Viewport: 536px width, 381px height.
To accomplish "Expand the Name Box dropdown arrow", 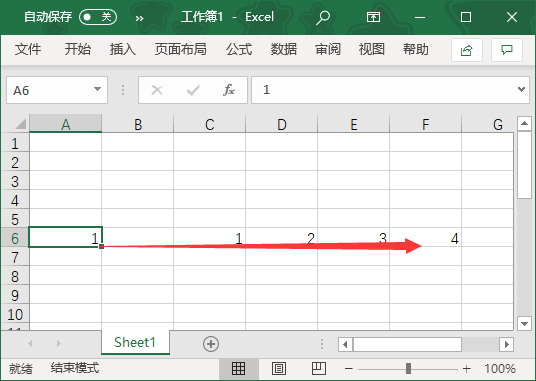I will tap(97, 90).
